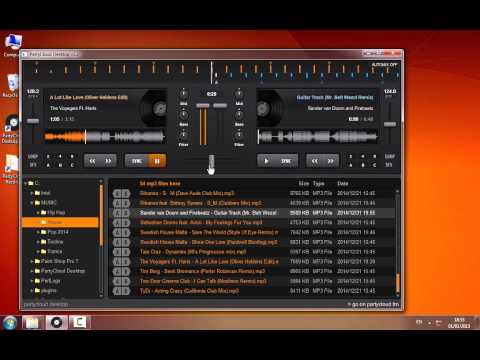Select Tim Berg Seek Bromance track row
Image resolution: width=480 pixels, height=360 pixels.
tap(253, 271)
